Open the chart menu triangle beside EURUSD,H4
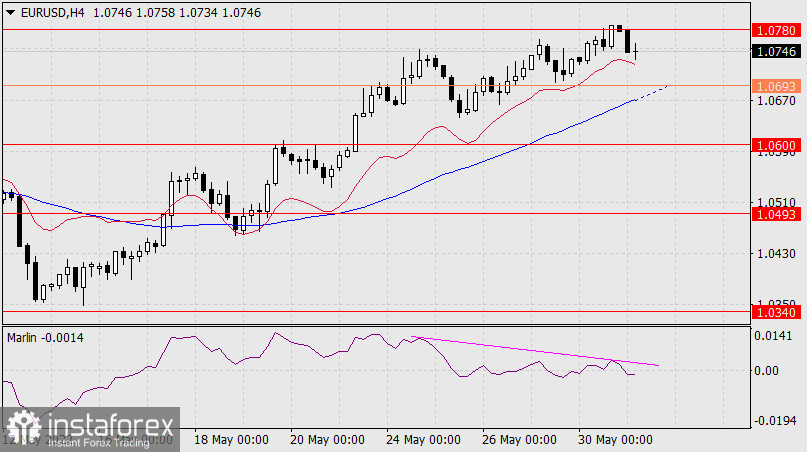Viewport: 807px width, 452px height. [x=10, y=13]
